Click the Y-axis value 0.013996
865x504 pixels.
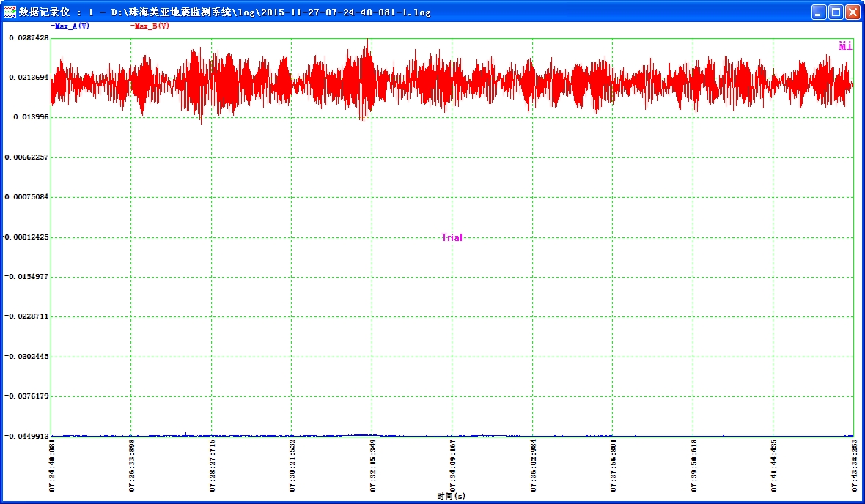[x=31, y=117]
